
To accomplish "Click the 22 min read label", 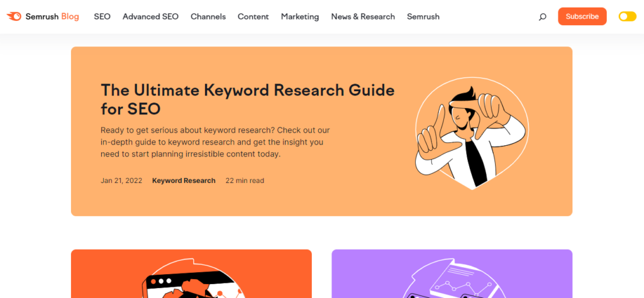I will click(x=245, y=180).
